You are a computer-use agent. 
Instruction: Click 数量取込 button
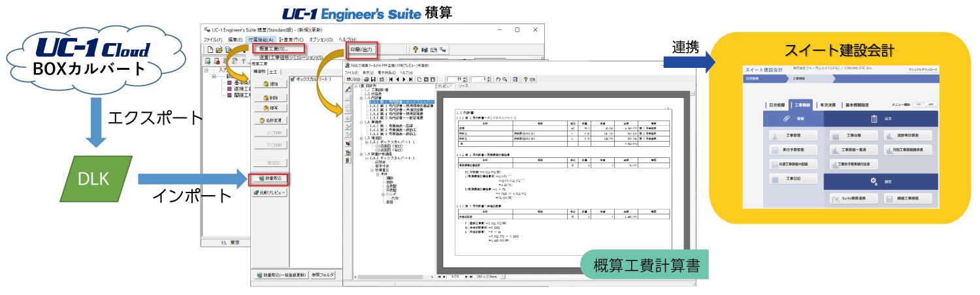click(269, 178)
